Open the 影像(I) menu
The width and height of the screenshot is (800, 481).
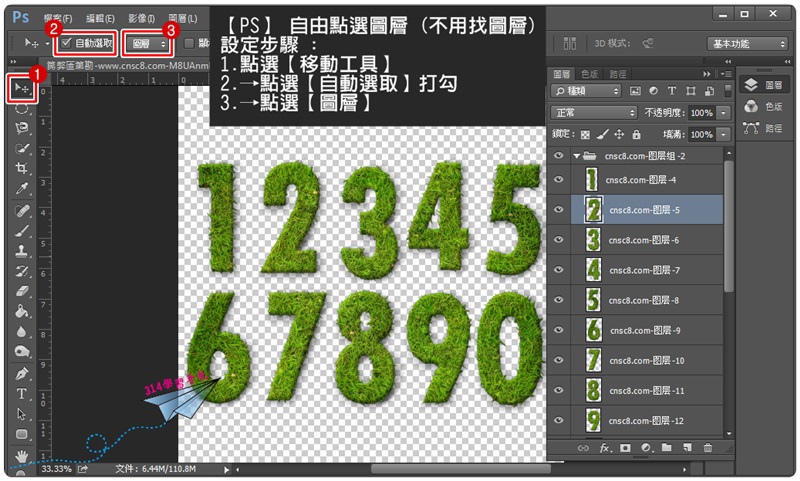pos(141,19)
